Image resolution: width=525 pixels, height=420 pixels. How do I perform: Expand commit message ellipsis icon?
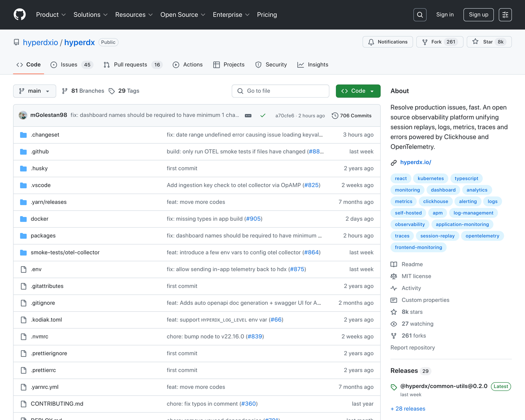point(248,116)
